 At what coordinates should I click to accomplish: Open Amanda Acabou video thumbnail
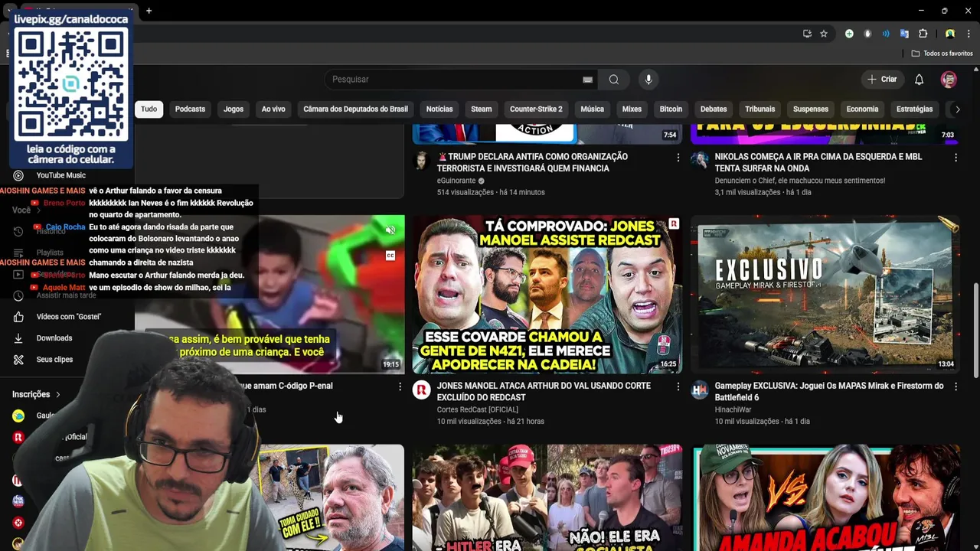(825, 497)
